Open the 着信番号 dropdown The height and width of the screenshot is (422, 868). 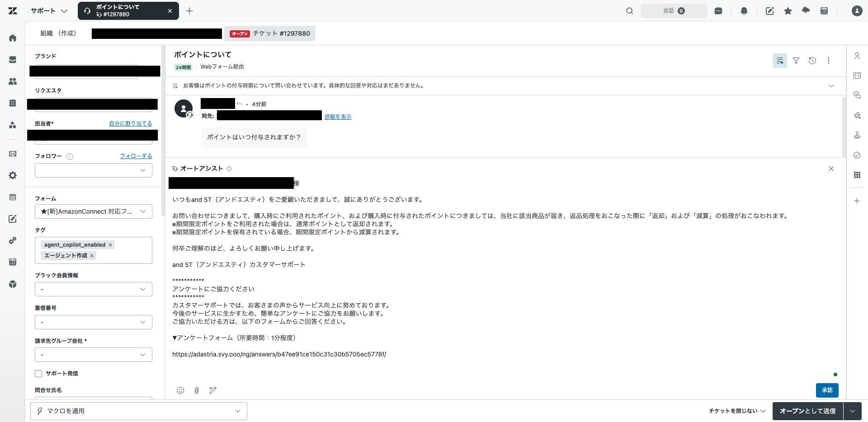click(x=94, y=322)
